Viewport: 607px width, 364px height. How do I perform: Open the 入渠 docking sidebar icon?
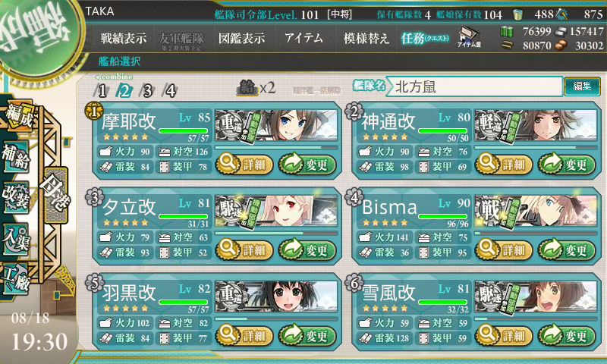16,239
